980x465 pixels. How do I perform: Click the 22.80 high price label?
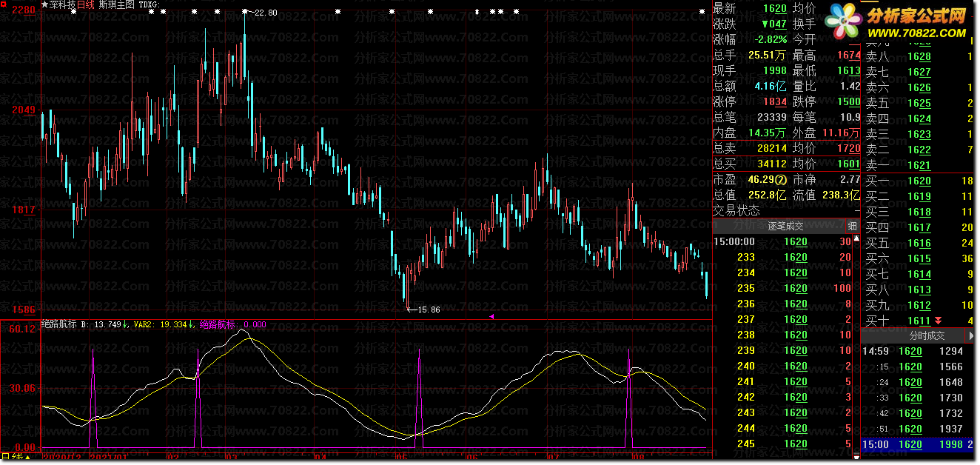click(266, 13)
